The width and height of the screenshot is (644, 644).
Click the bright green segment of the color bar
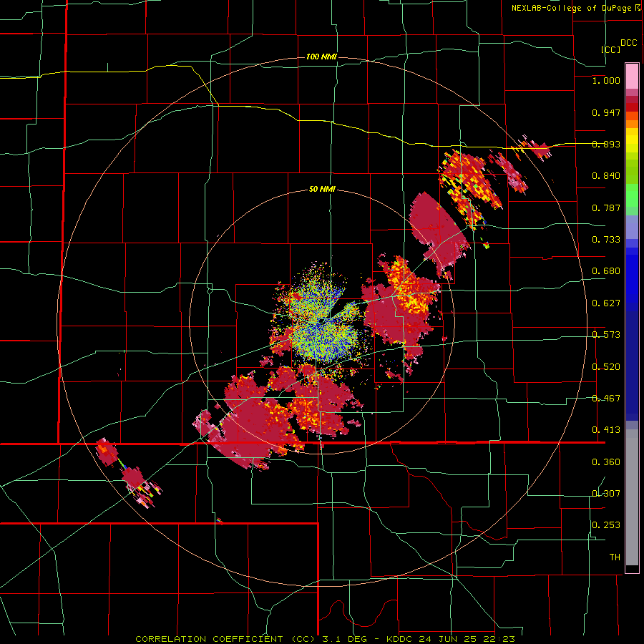(x=632, y=195)
